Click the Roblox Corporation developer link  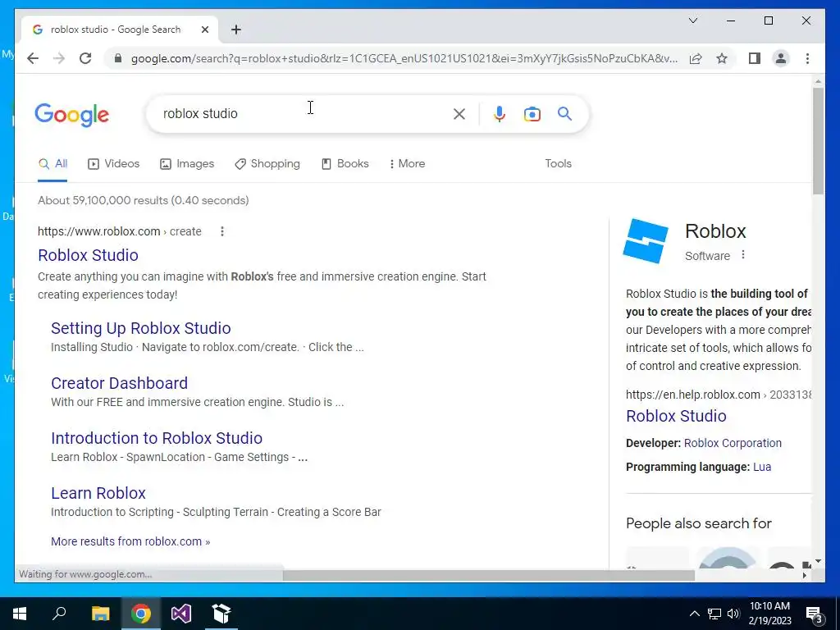733,444
